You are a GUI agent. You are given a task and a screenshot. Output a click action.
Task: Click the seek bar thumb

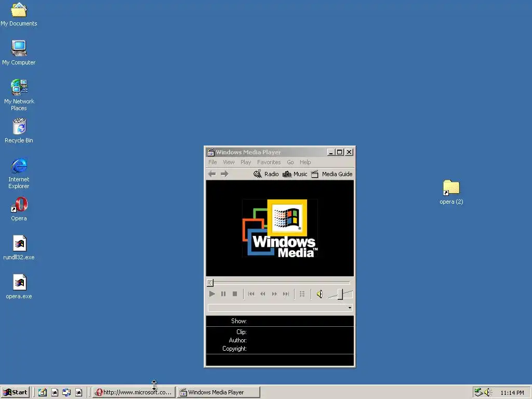click(x=210, y=283)
